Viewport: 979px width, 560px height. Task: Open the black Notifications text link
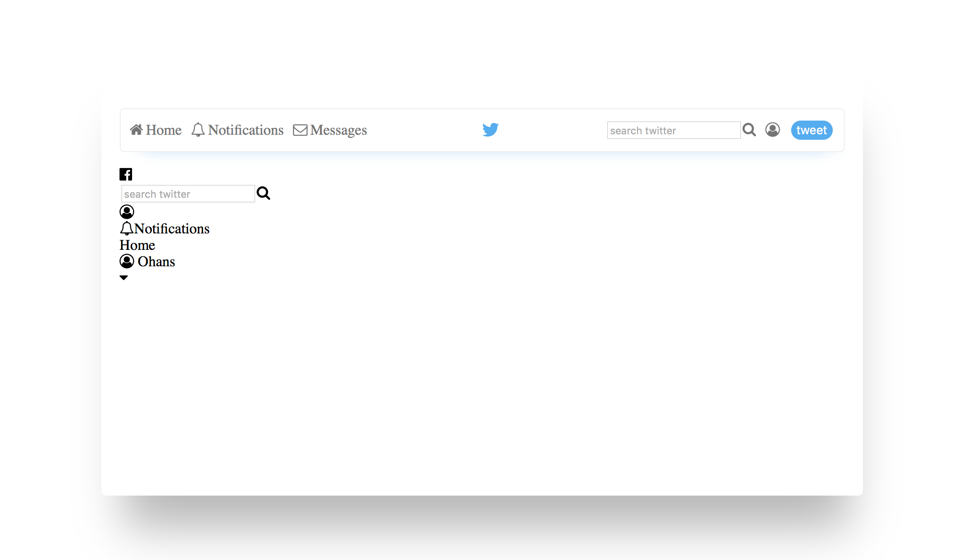click(x=172, y=228)
